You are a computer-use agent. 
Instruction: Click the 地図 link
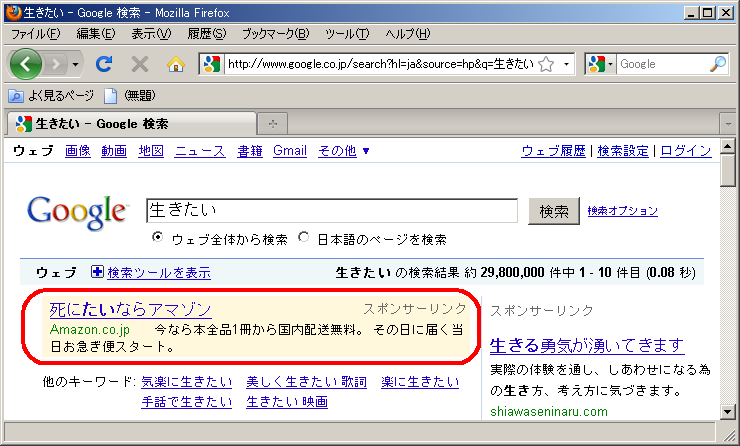coord(151,151)
